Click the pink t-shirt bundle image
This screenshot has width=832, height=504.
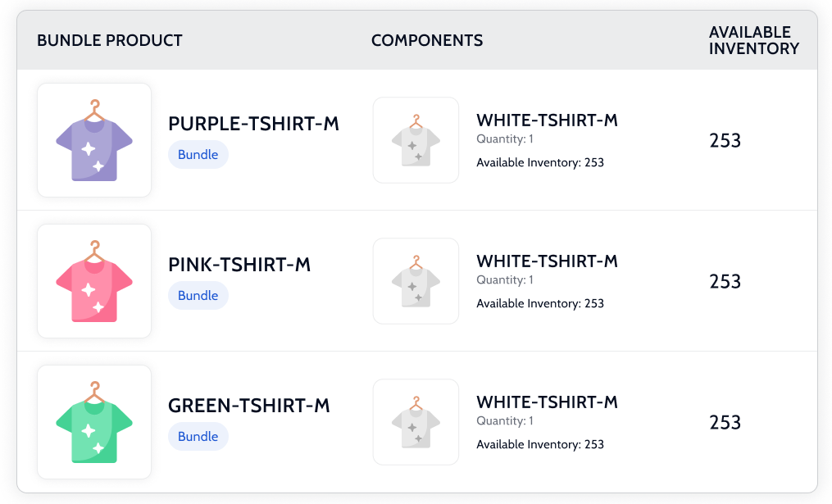pos(94,281)
